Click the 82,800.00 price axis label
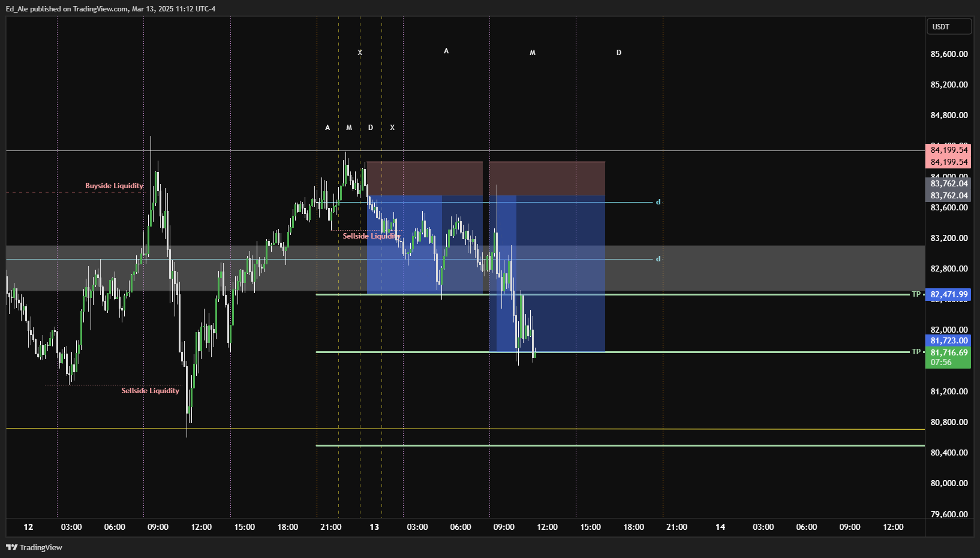Screen dimensions: 980x558 point(949,269)
